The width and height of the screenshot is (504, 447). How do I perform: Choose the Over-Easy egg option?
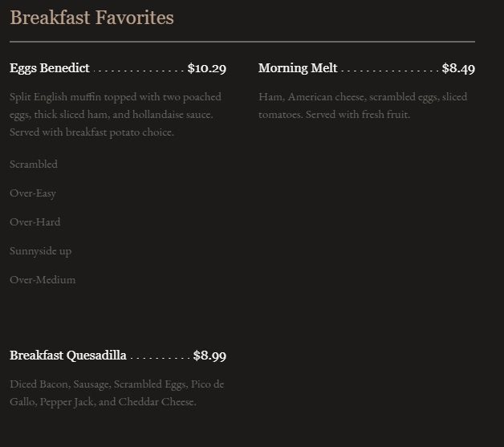[33, 193]
